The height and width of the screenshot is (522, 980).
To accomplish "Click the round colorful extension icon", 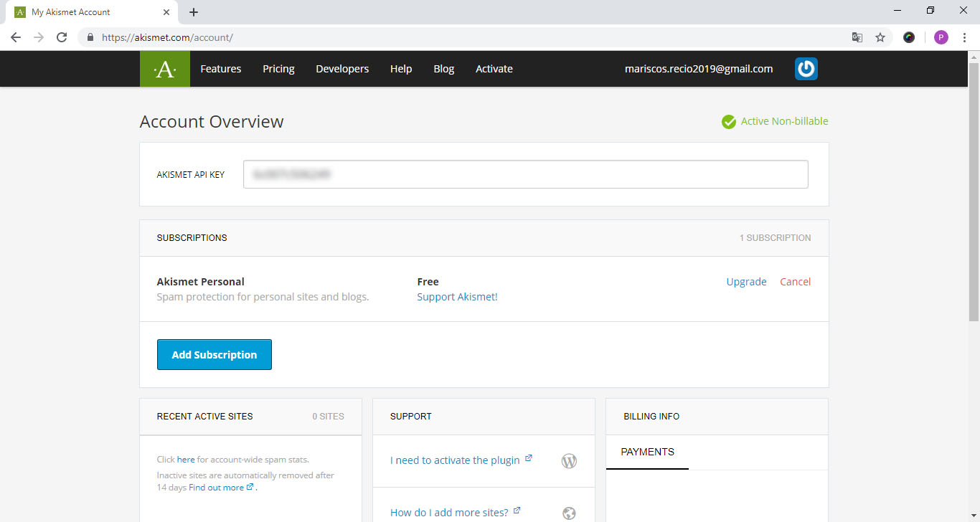I will point(909,37).
